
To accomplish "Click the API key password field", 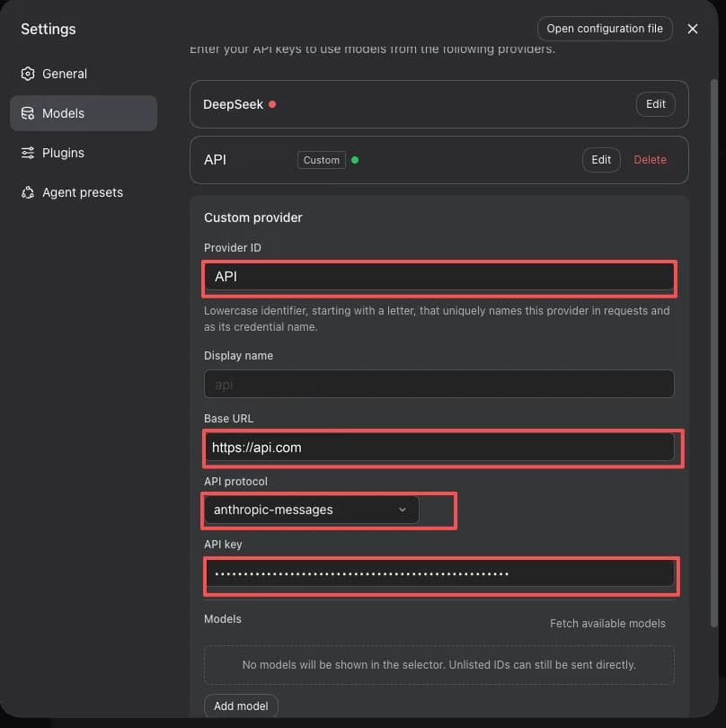I will [x=439, y=573].
